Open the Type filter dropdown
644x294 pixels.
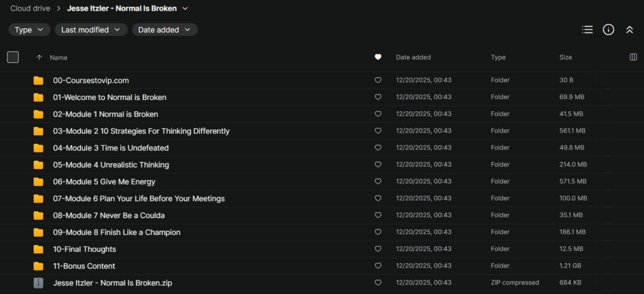[x=30, y=30]
